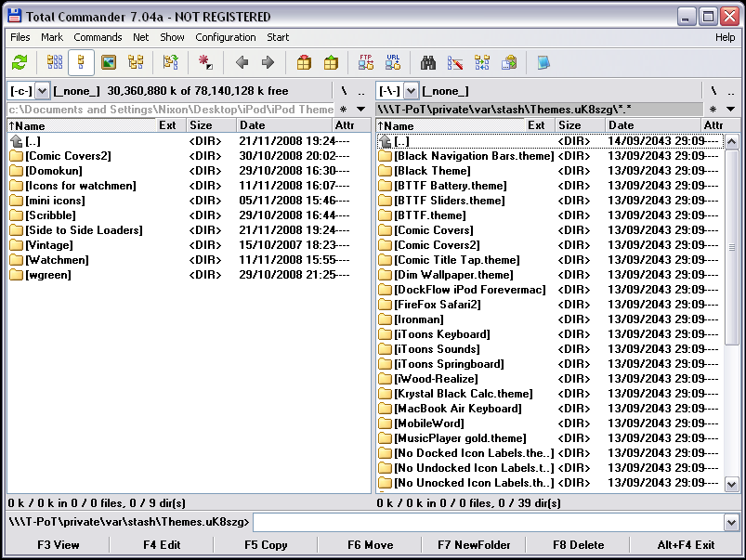The image size is (746, 560).
Task: Toggle Full view display mode
Action: click(80, 62)
